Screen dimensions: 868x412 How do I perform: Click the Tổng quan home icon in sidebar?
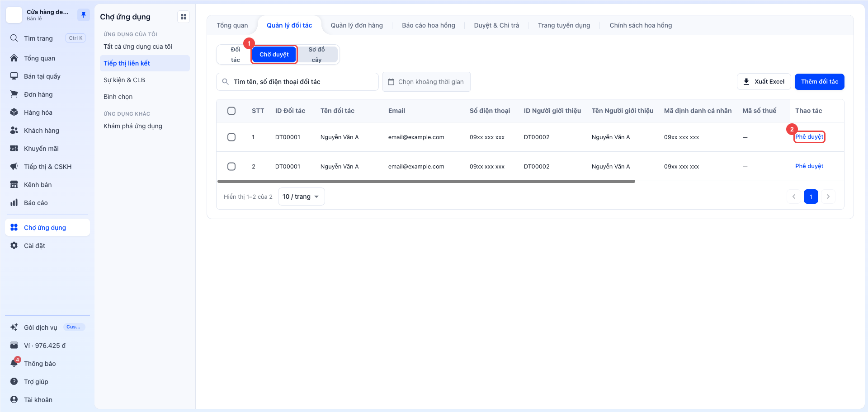click(14, 58)
